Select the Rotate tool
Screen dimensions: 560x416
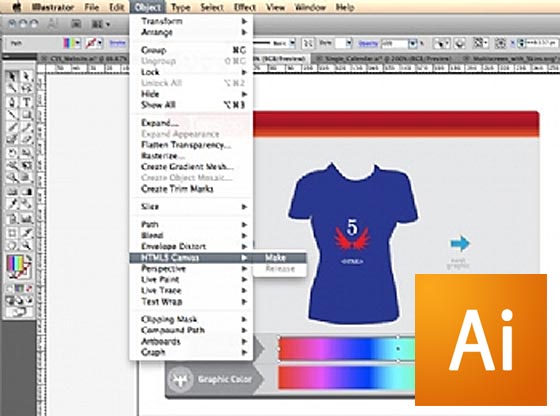click(12, 153)
